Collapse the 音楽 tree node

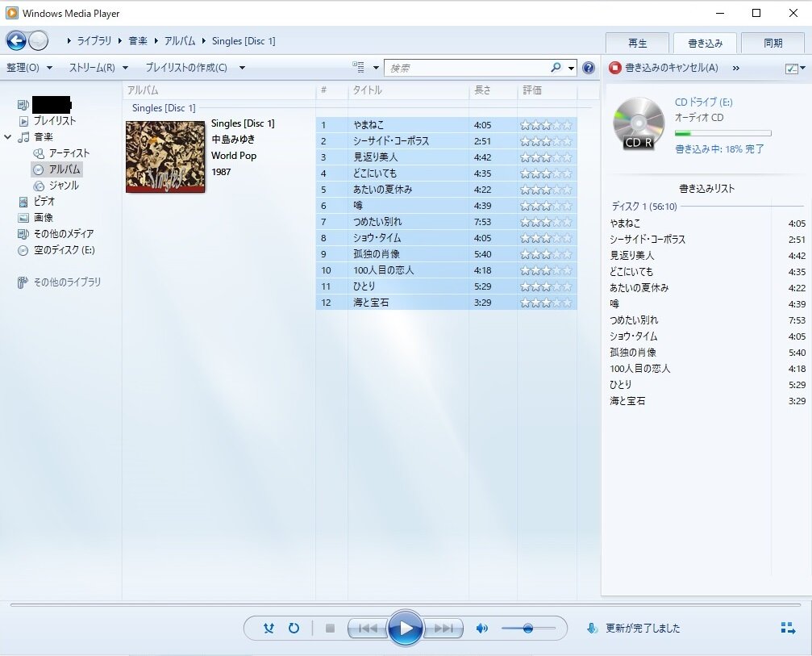pyautogui.click(x=8, y=137)
